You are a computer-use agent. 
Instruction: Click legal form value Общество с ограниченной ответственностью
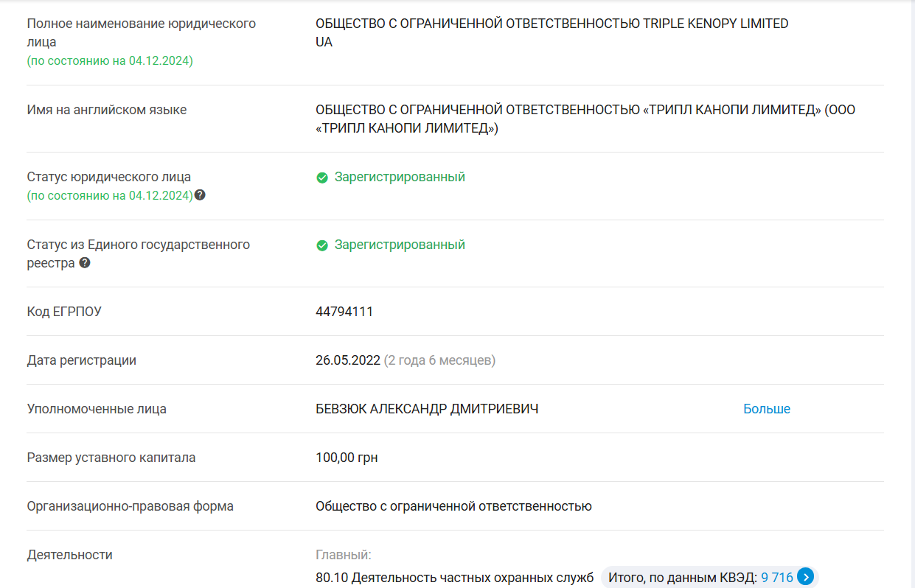[x=453, y=506]
